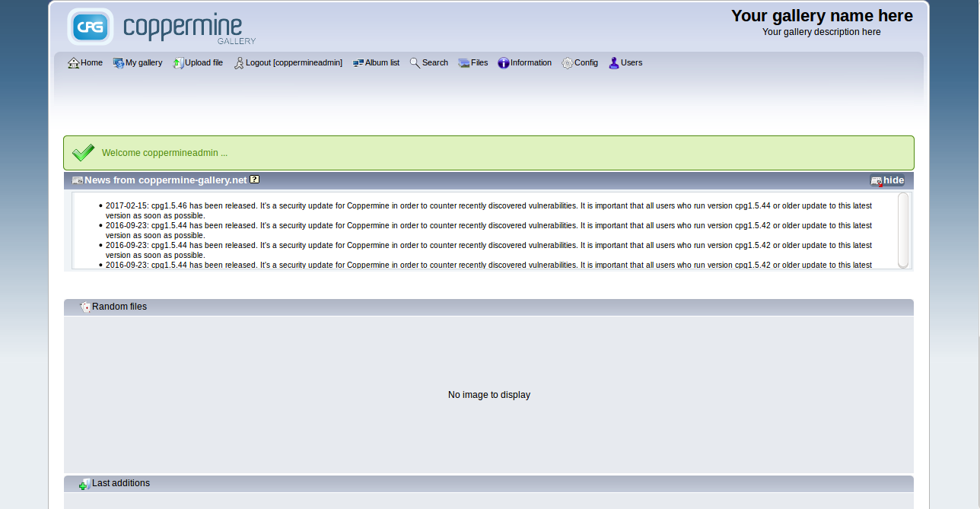The width and height of the screenshot is (980, 509).
Task: Click the Users purple figure icon
Action: [x=614, y=63]
